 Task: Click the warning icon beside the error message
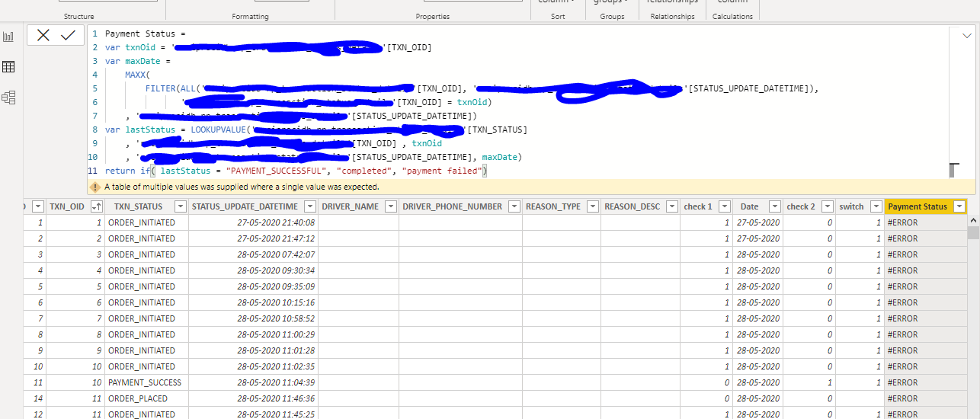pos(95,187)
